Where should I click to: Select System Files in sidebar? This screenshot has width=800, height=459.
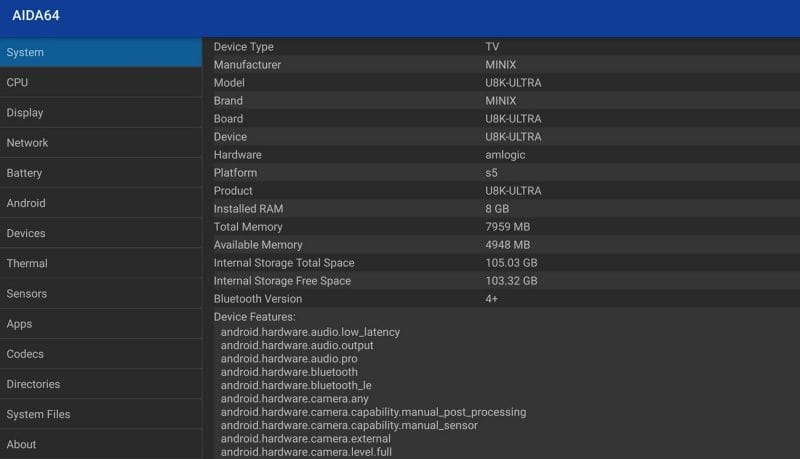tap(100, 414)
